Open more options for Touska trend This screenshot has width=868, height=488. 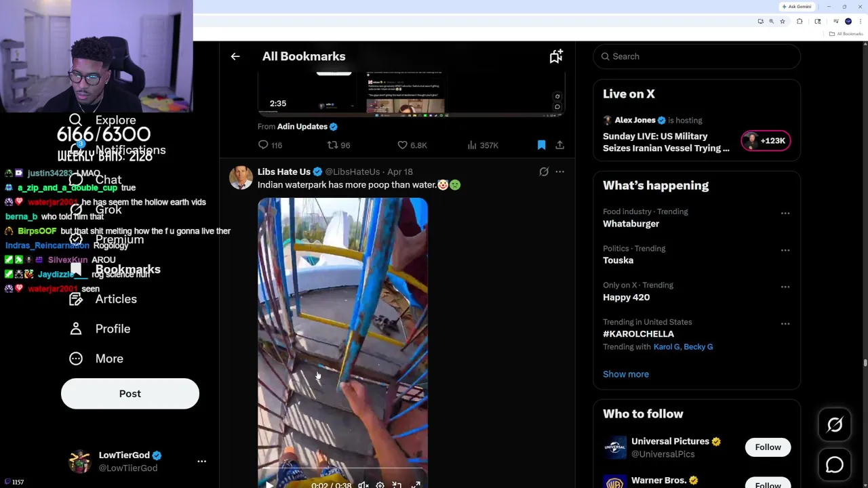[785, 250]
